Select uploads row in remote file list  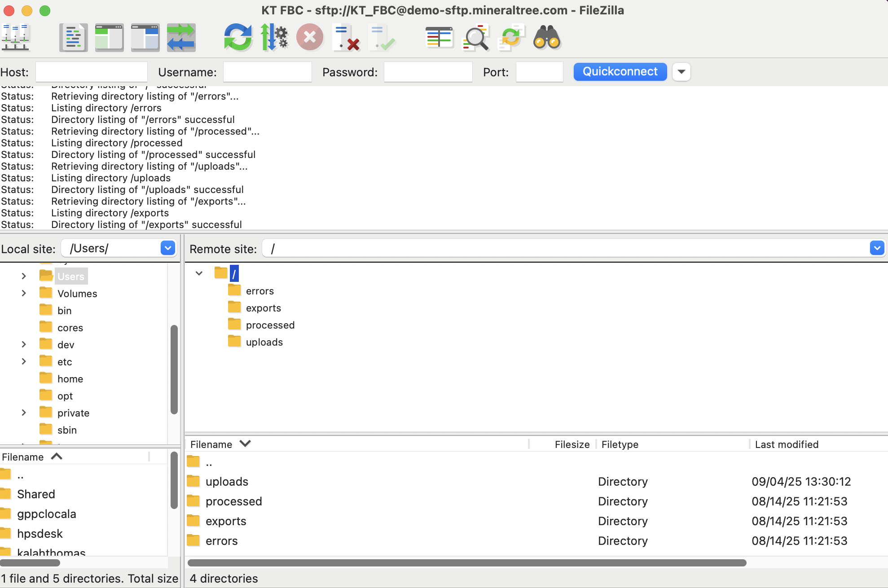coord(536,482)
